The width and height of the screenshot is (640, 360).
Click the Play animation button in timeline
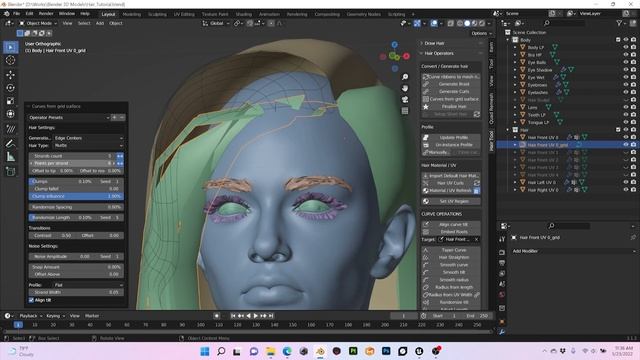tap(256, 316)
